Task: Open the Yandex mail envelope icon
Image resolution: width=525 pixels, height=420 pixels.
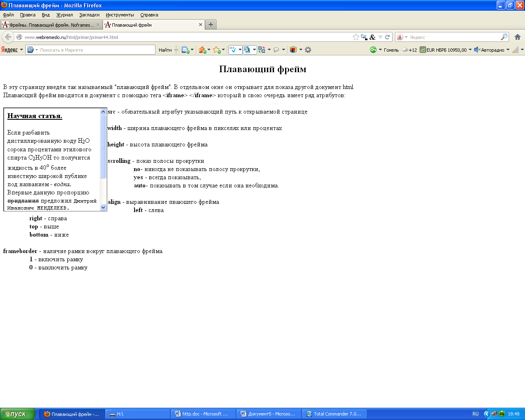Action: (x=185, y=50)
